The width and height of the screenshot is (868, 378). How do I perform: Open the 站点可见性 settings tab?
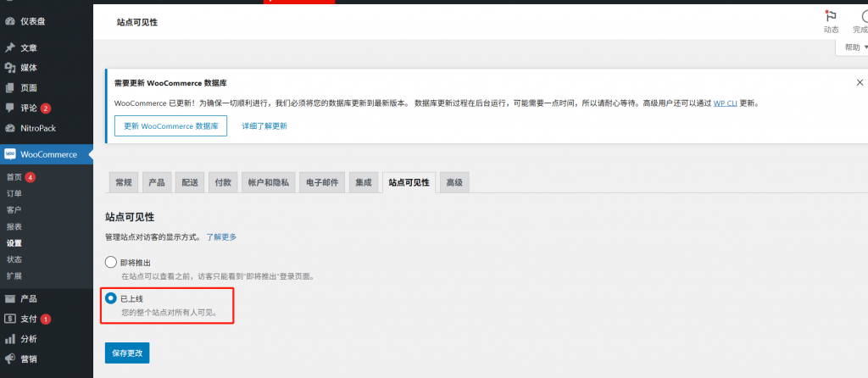(409, 182)
